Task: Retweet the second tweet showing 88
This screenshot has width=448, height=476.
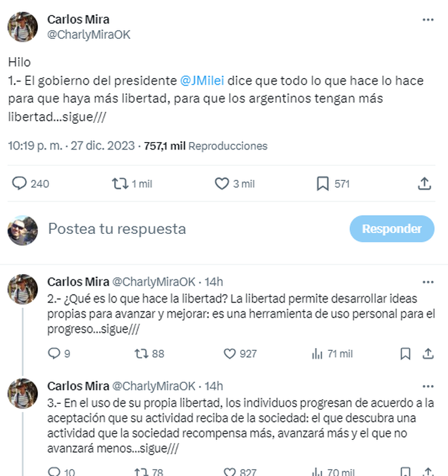Action: click(x=141, y=353)
